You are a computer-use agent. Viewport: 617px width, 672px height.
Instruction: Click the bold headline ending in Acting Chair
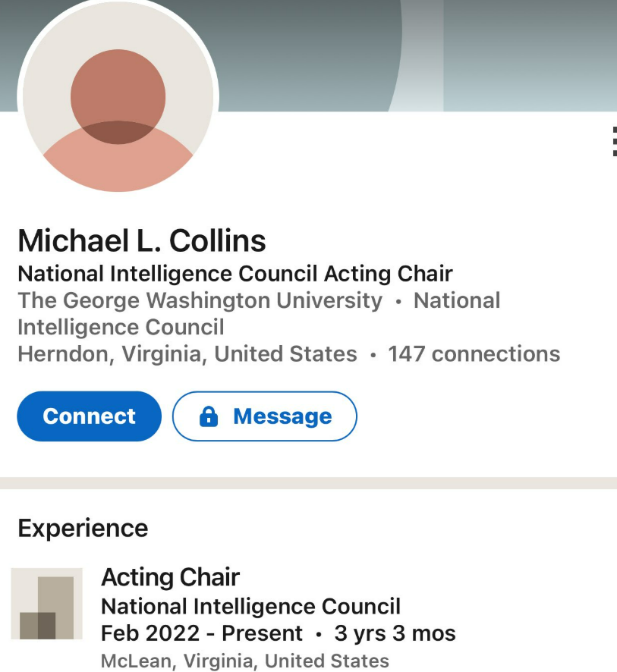[235, 273]
